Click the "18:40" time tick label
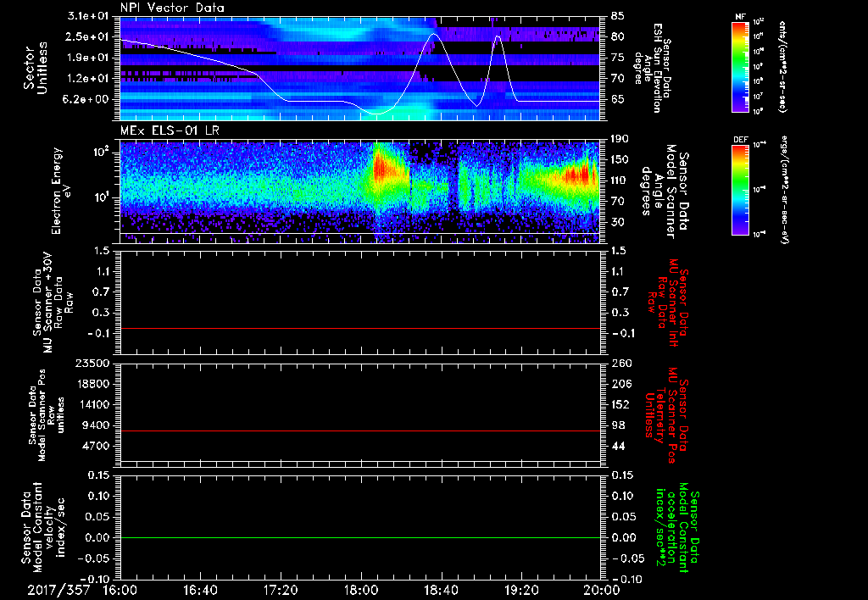 441,590
